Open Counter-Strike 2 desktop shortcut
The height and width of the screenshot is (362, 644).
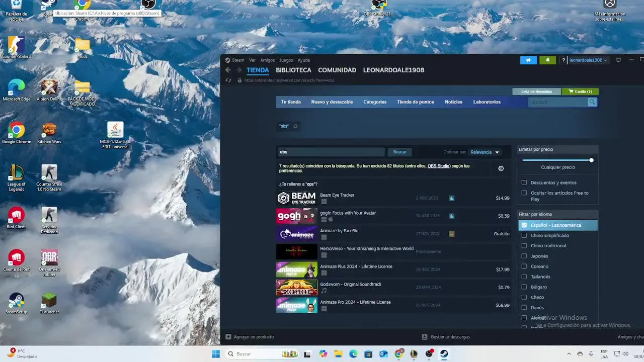pyautogui.click(x=17, y=48)
